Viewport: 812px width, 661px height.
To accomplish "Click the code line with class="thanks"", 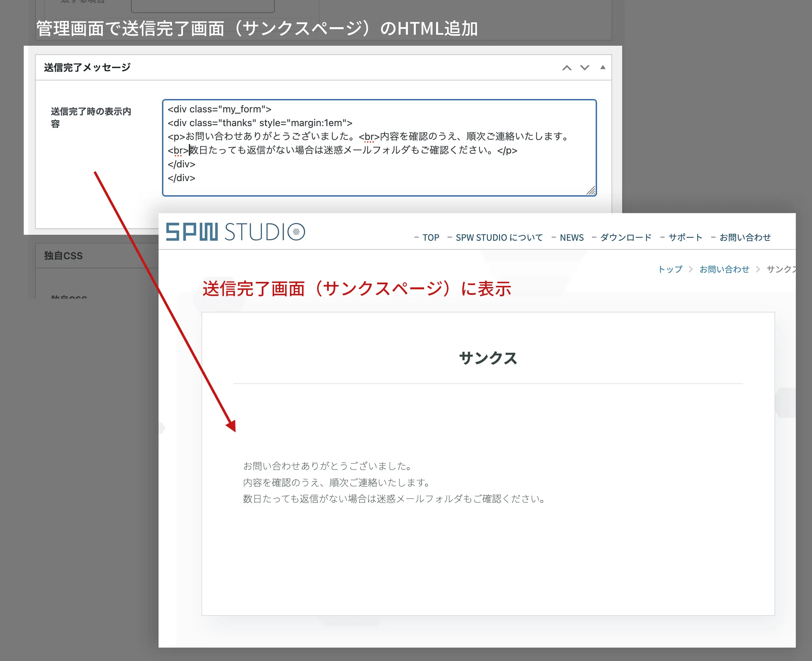I will pyautogui.click(x=260, y=123).
